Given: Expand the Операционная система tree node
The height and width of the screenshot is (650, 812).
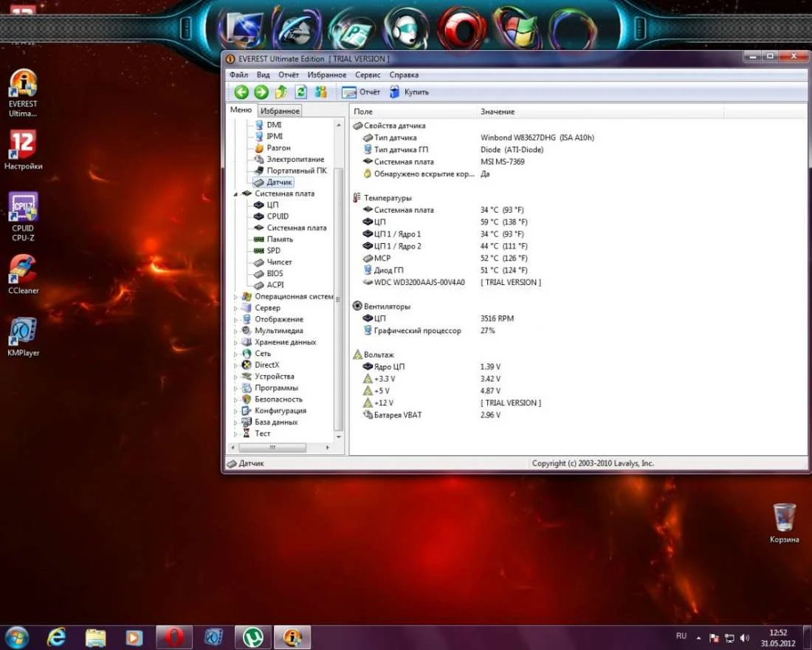Looking at the screenshot, I should click(236, 297).
